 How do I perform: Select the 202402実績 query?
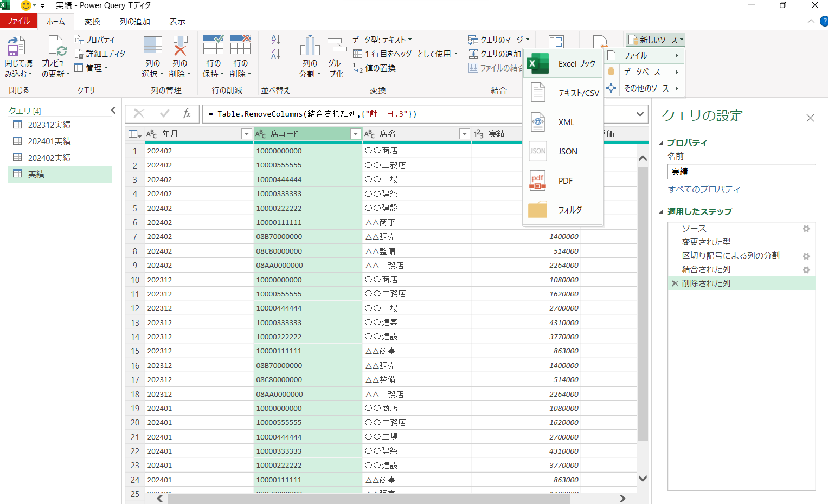[60, 158]
